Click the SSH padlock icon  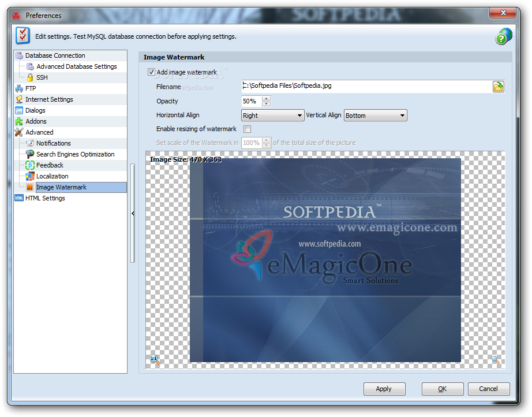[x=30, y=77]
